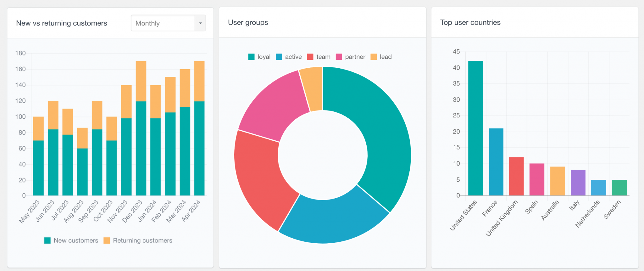Click the "United Kingdom" axis label
644x271 pixels.
coord(502,218)
